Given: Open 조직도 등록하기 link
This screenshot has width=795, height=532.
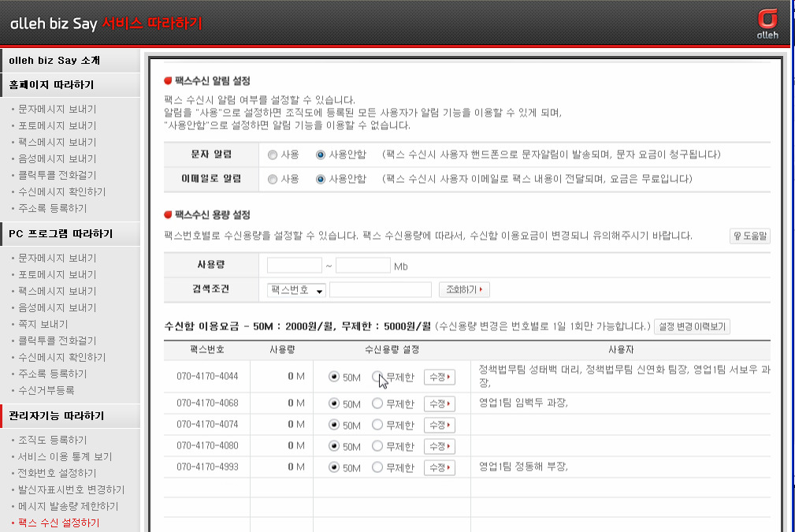Looking at the screenshot, I should click(53, 441).
